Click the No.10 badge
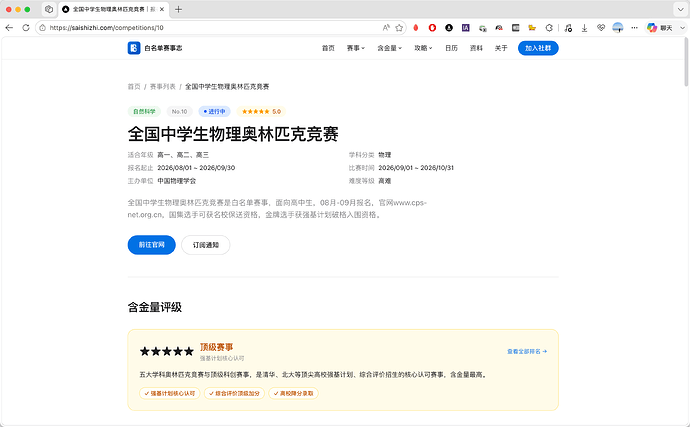Screen dimensions: 690x427 [x=180, y=111]
